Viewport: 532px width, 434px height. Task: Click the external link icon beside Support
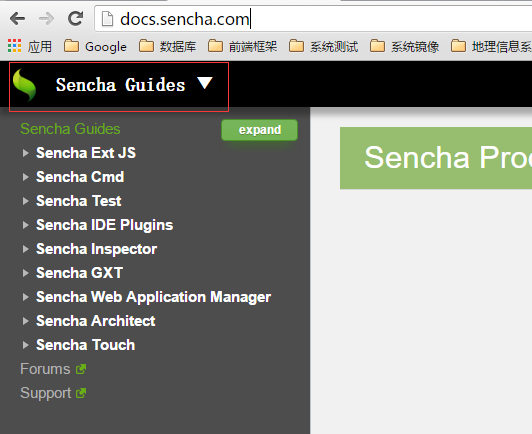click(81, 393)
